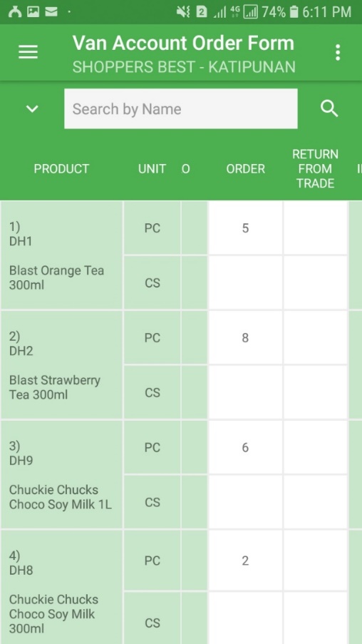The height and width of the screenshot is (644, 362).
Task: Edit PC order quantity for DH8 product
Action: (245, 561)
